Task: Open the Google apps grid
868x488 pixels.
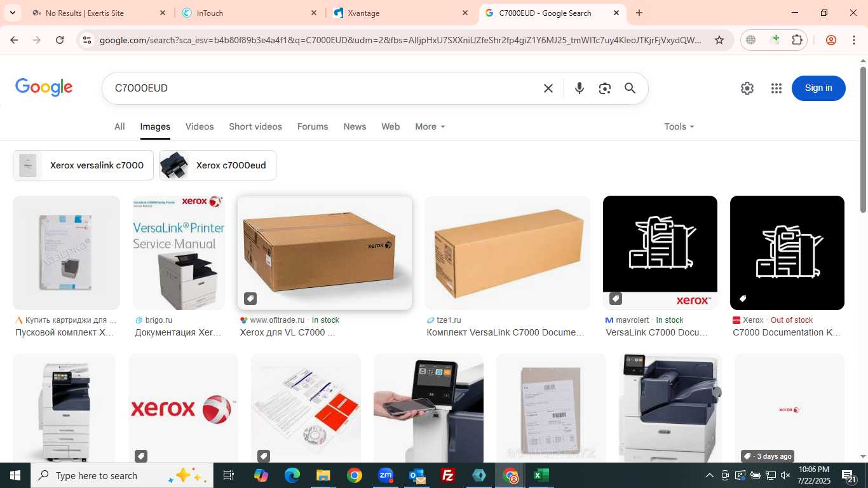Action: coord(776,88)
